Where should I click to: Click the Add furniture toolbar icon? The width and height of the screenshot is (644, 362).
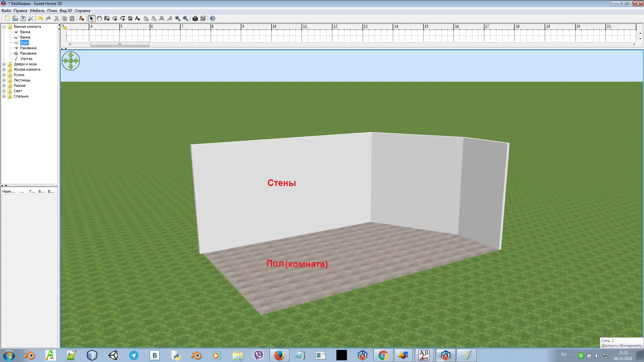tap(82, 18)
